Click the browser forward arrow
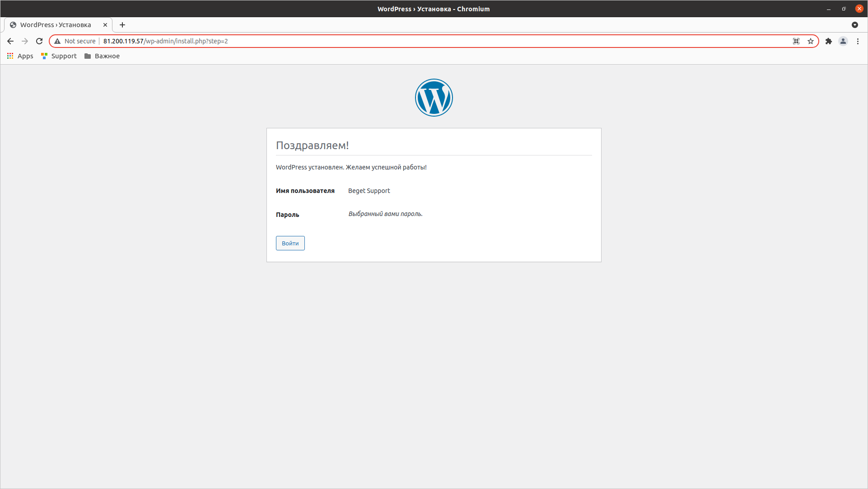Screen dimensions: 868x489 click(25, 41)
